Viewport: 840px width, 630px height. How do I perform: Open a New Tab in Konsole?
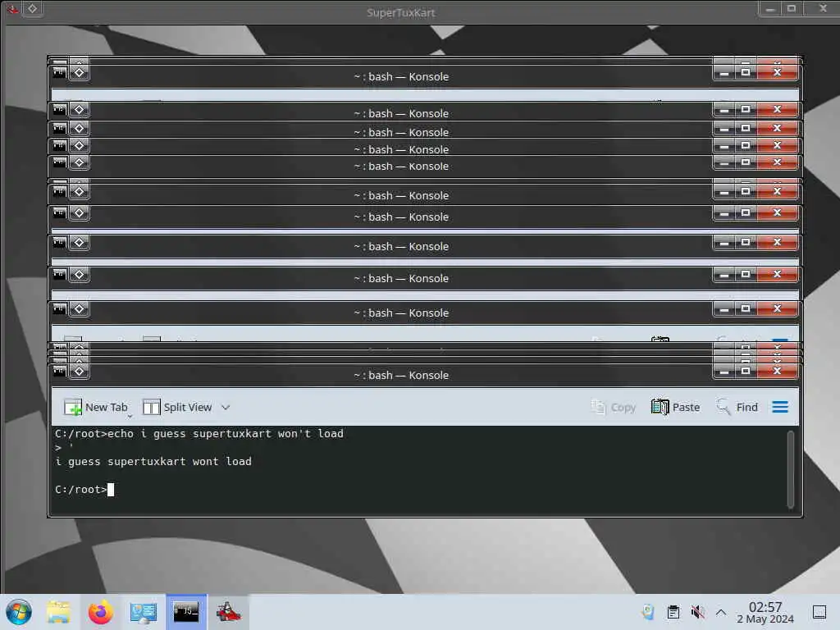[96, 407]
